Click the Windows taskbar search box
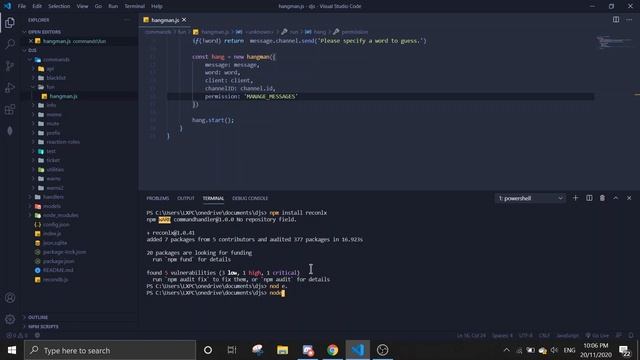Image resolution: width=640 pixels, height=360 pixels. (110, 350)
